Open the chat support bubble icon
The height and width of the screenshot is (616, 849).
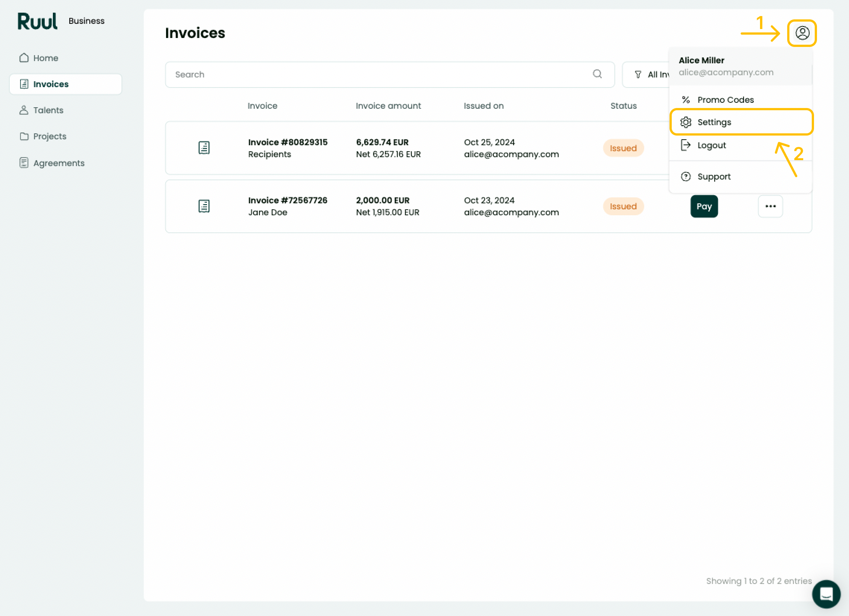(x=826, y=594)
